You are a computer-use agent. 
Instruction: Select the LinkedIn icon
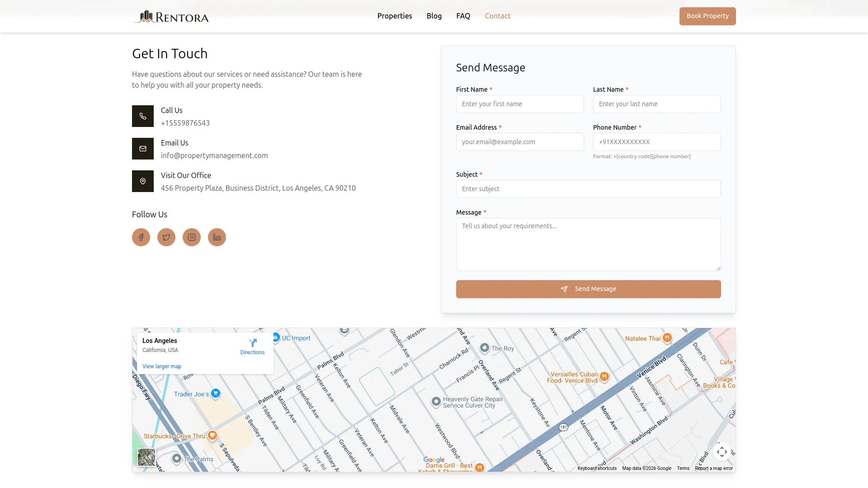tap(217, 237)
